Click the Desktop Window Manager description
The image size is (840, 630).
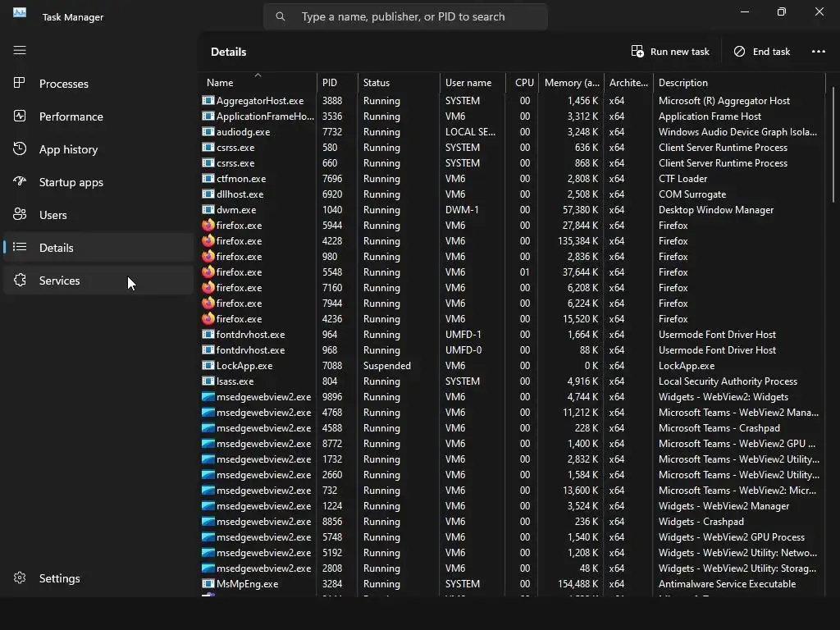(x=715, y=209)
